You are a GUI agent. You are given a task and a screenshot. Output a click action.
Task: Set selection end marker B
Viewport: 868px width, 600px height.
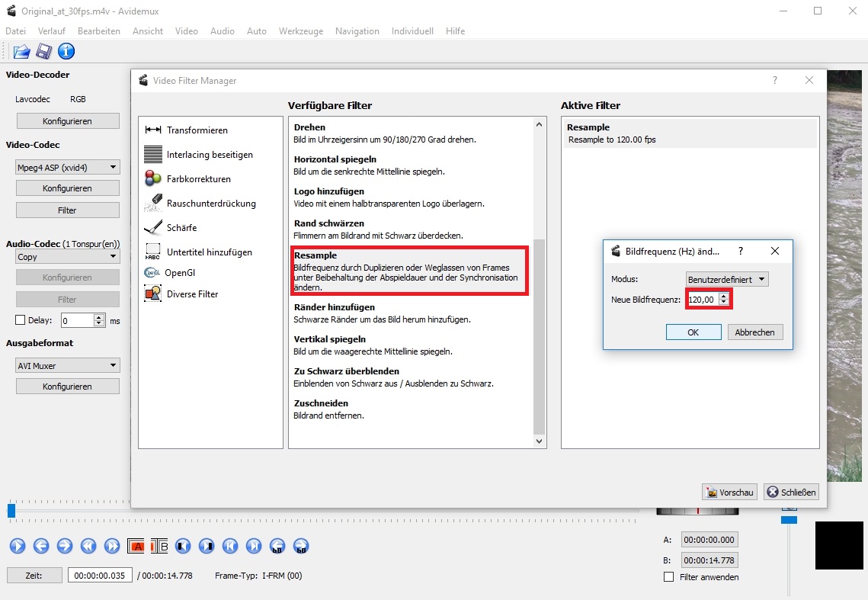point(159,546)
